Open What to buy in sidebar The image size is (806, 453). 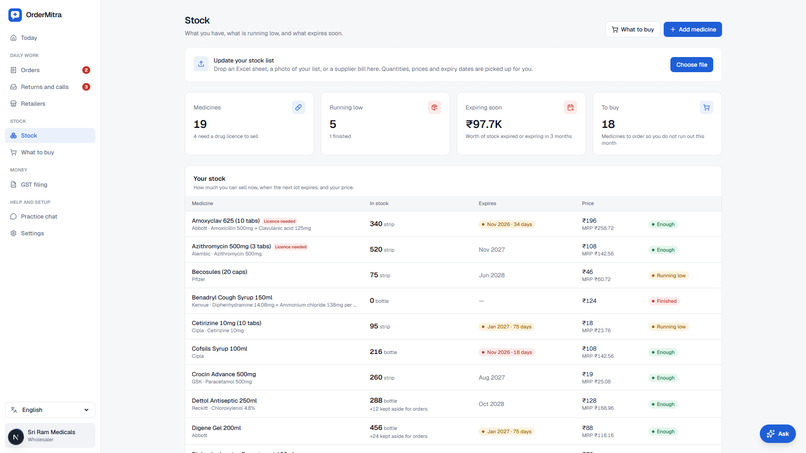[x=50, y=152]
